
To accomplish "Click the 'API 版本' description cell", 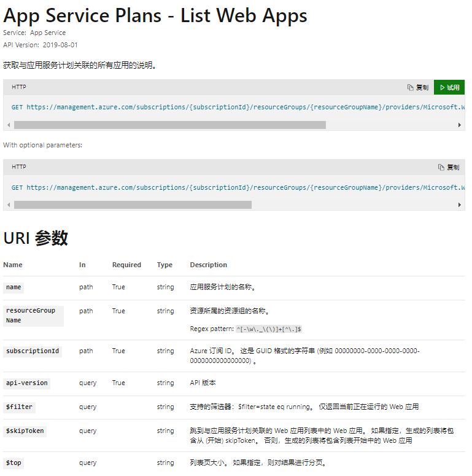I will 203,383.
